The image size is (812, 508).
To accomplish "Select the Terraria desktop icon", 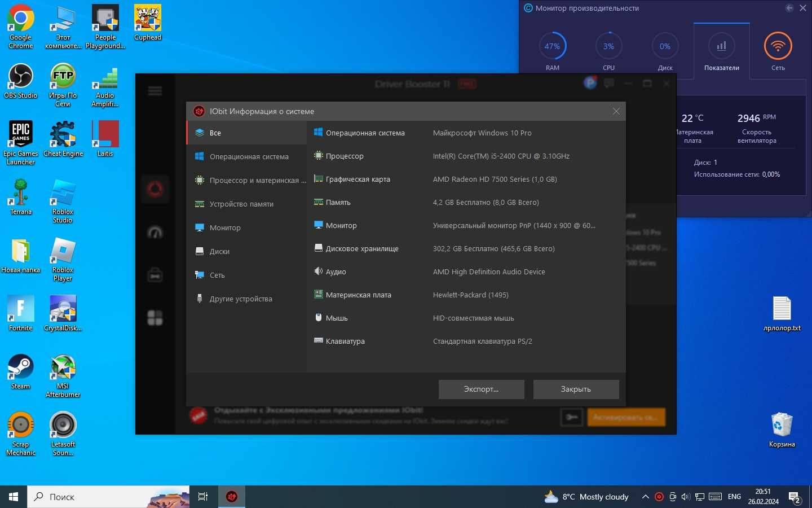I will tap(21, 197).
